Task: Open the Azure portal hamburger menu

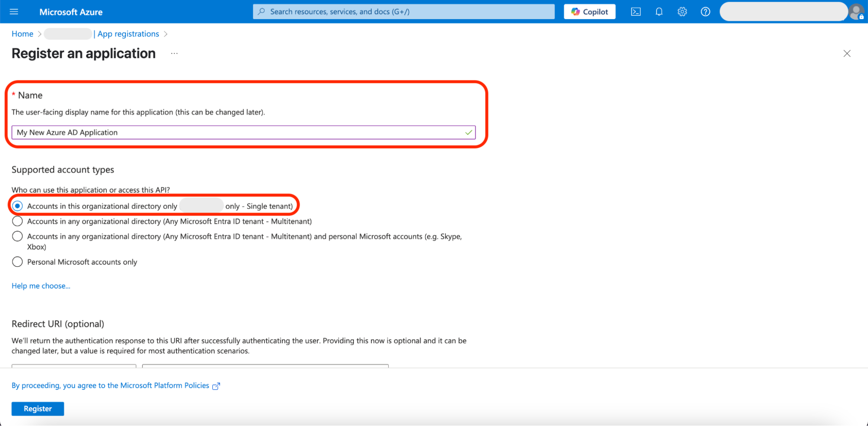Action: pyautogui.click(x=14, y=12)
